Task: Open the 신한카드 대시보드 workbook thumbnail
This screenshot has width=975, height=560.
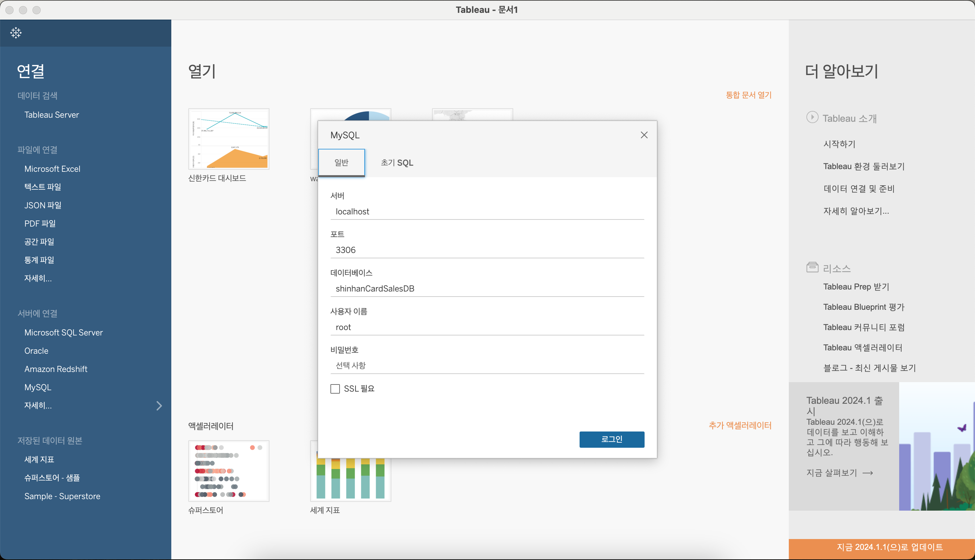Action: click(x=229, y=139)
